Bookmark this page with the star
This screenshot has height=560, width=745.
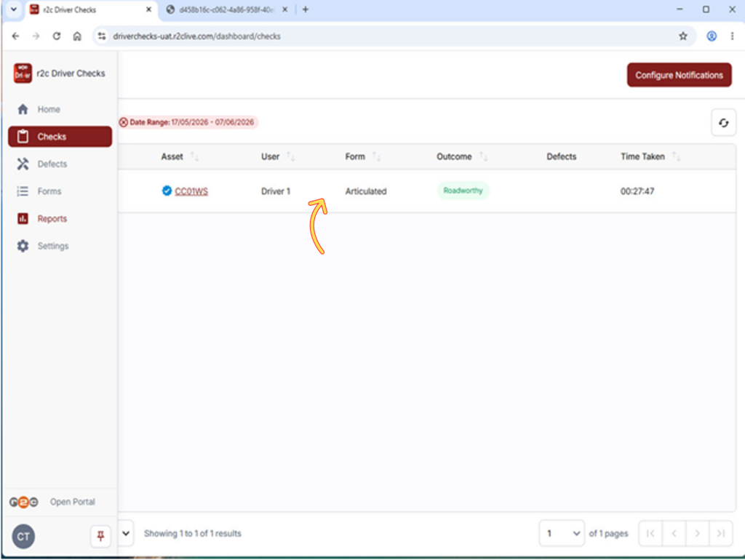coord(682,36)
